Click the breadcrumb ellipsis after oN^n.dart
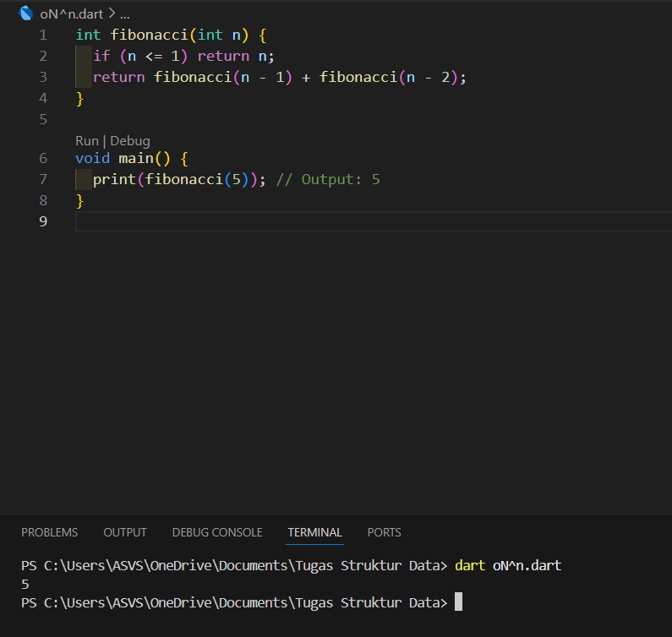The image size is (672, 637). tap(125, 14)
